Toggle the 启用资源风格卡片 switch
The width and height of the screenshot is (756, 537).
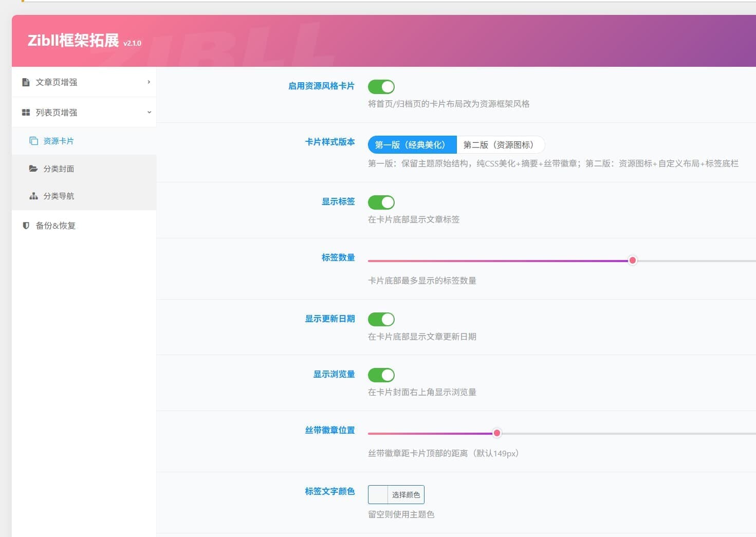(x=381, y=87)
